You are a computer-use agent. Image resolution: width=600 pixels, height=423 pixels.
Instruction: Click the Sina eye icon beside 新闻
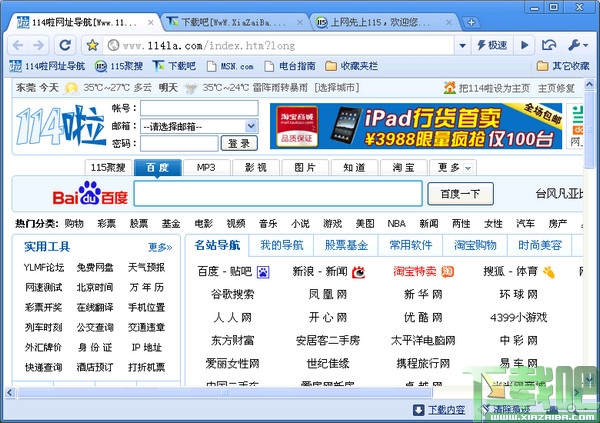pos(359,272)
